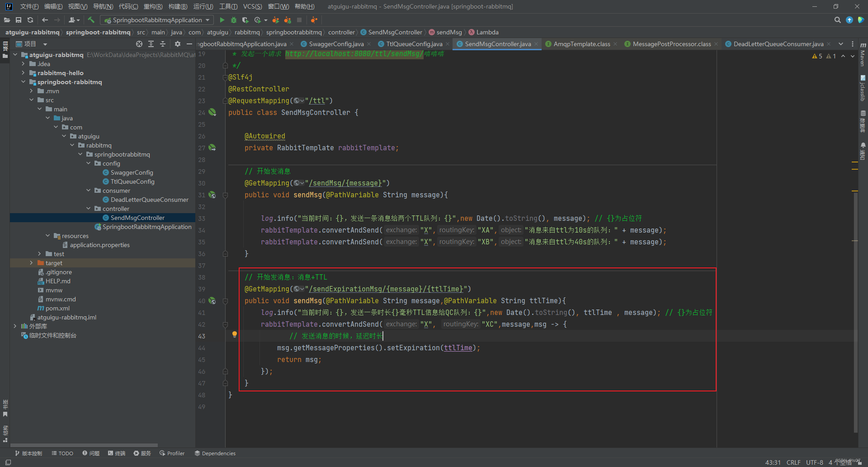Open the TODO tool window

(x=62, y=453)
